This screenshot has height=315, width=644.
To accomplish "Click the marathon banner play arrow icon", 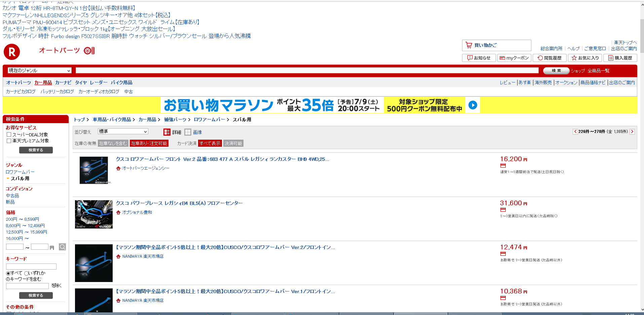I will click(472, 105).
